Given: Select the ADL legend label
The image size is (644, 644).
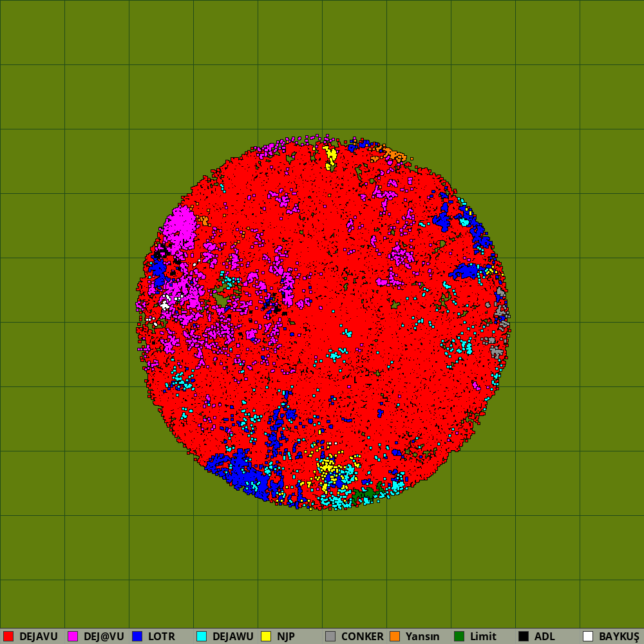Looking at the screenshot, I should click(545, 637).
